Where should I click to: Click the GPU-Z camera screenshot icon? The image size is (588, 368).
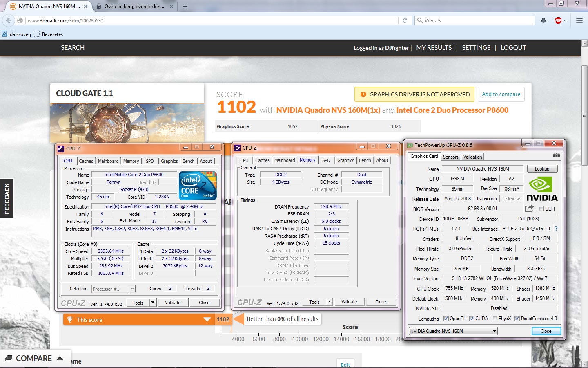point(556,155)
